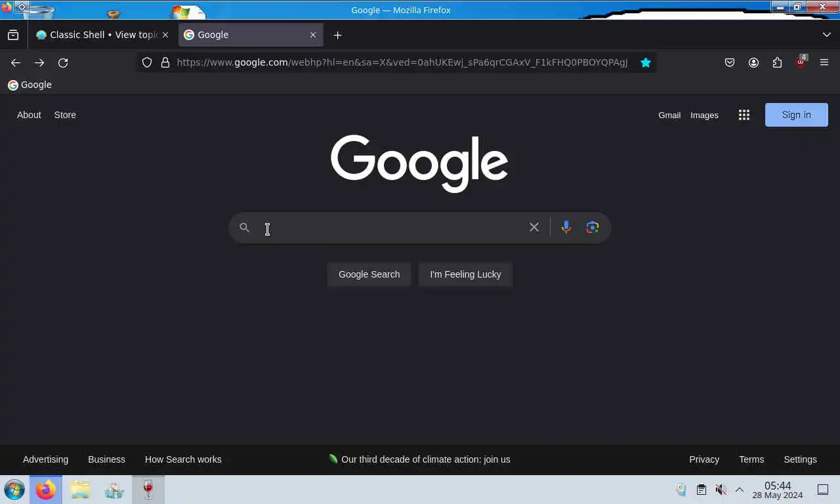Open the Firefox account menu

tap(753, 62)
